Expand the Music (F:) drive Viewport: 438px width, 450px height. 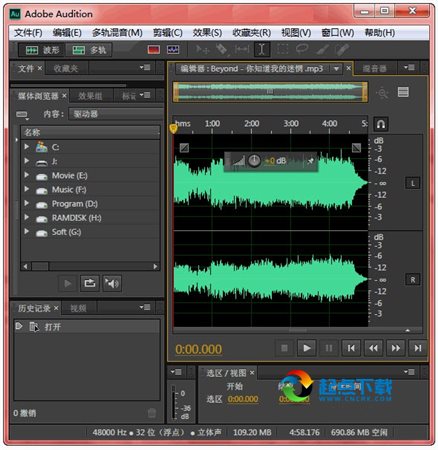coord(27,189)
